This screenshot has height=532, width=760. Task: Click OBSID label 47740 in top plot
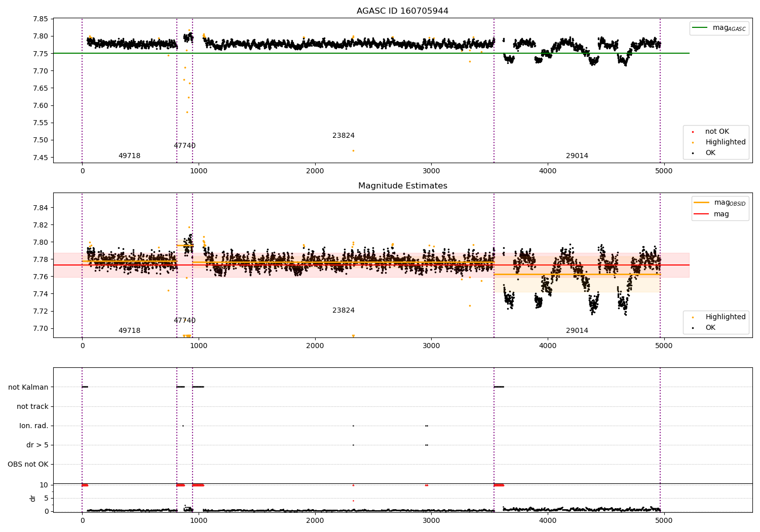click(184, 146)
